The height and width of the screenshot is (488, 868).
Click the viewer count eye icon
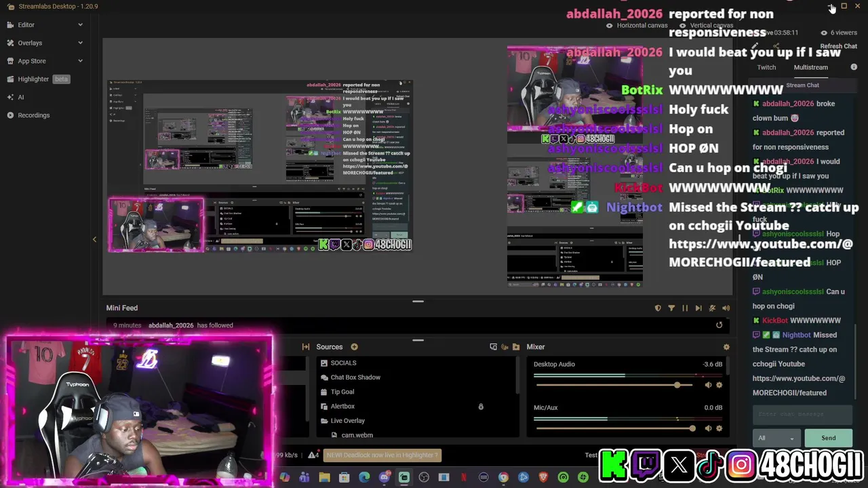point(824,33)
